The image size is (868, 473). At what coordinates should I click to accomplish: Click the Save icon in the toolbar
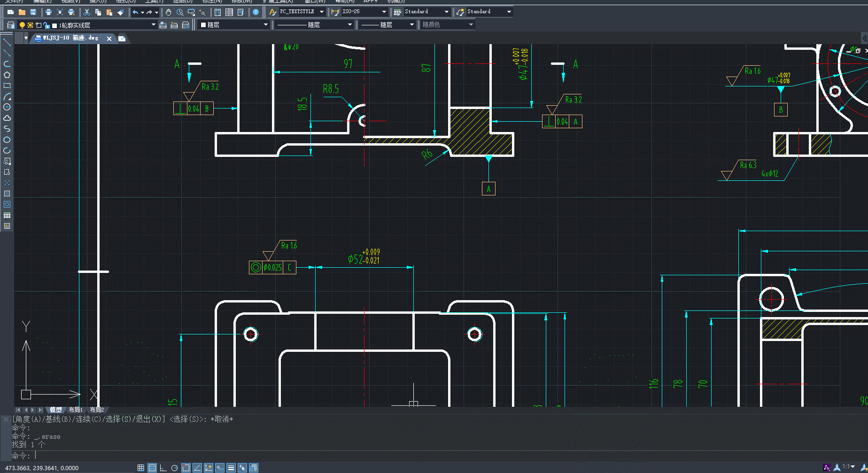(x=33, y=12)
